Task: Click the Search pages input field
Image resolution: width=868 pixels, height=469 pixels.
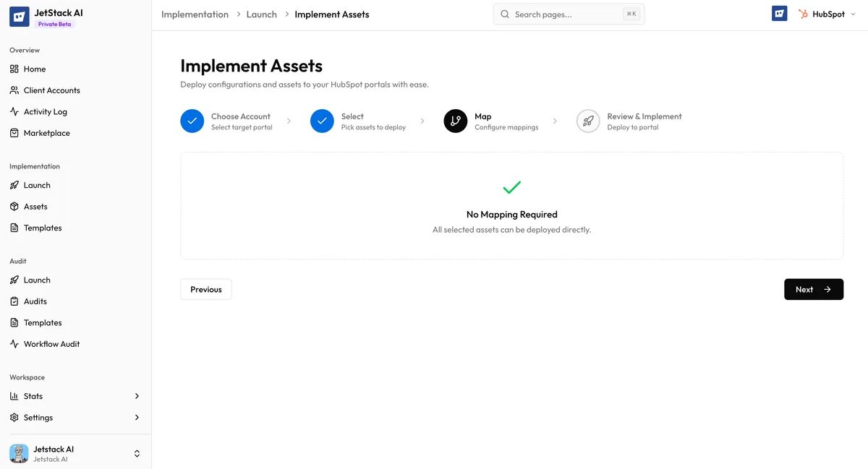Action: (569, 13)
